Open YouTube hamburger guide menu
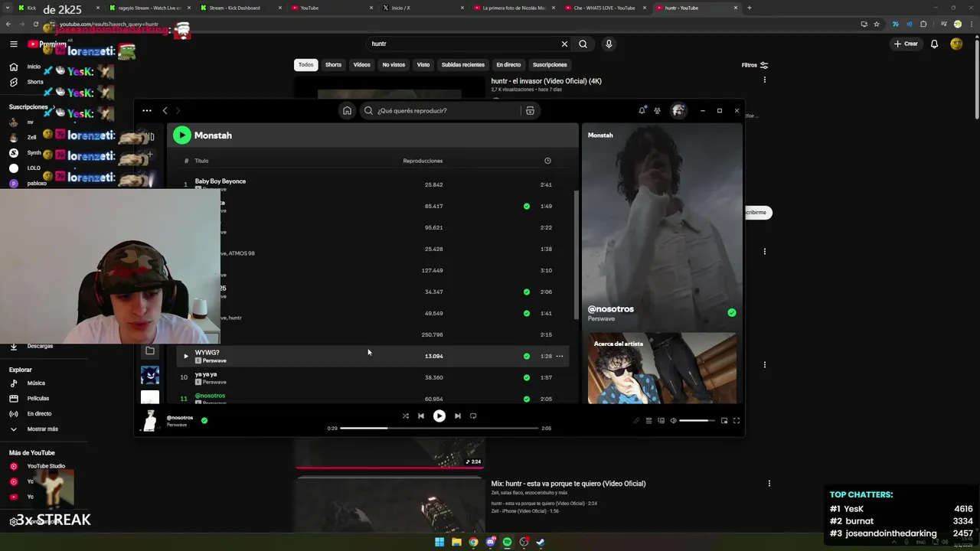The width and height of the screenshot is (980, 551). 13,44
